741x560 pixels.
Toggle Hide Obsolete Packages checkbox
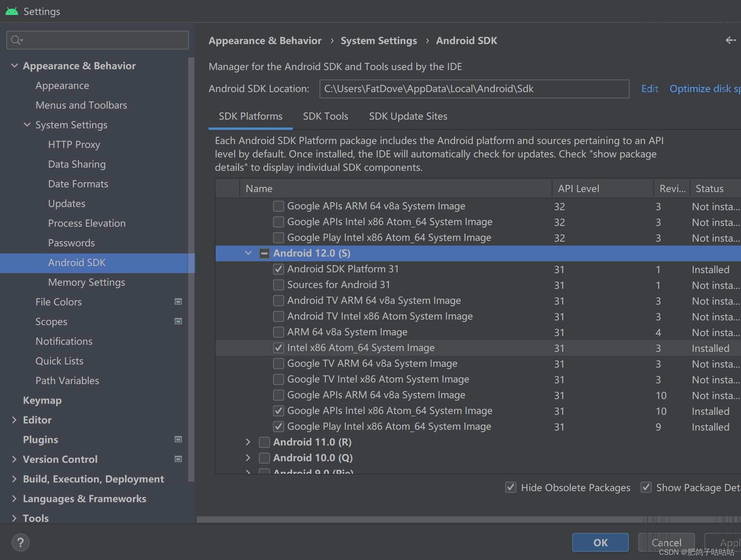[x=511, y=487]
